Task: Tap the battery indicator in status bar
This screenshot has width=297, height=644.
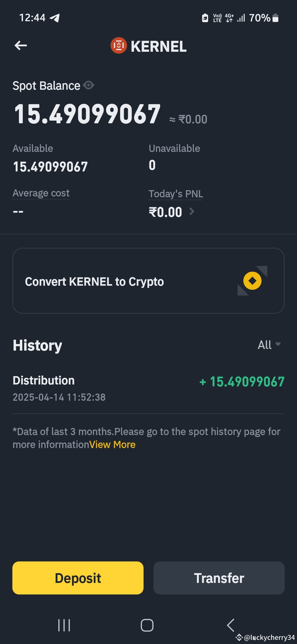Action: [x=275, y=17]
